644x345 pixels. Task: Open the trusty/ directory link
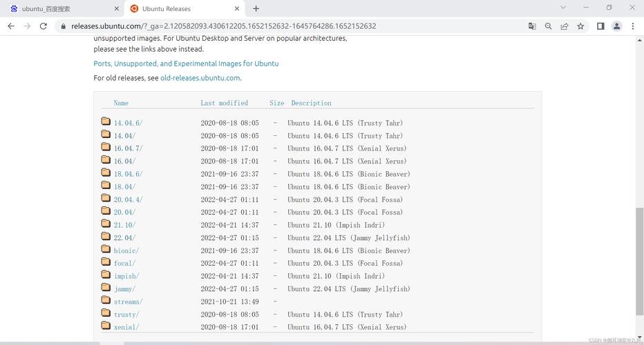point(126,315)
